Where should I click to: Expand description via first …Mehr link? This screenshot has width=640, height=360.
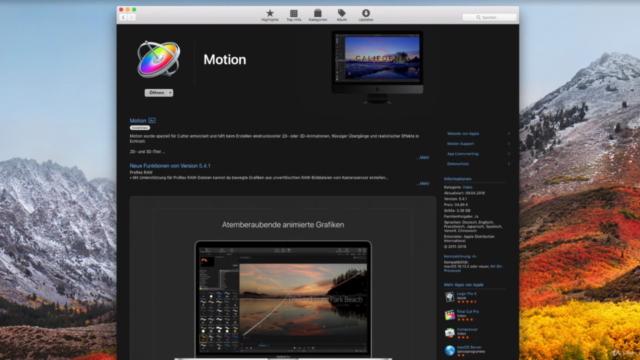pos(423,157)
